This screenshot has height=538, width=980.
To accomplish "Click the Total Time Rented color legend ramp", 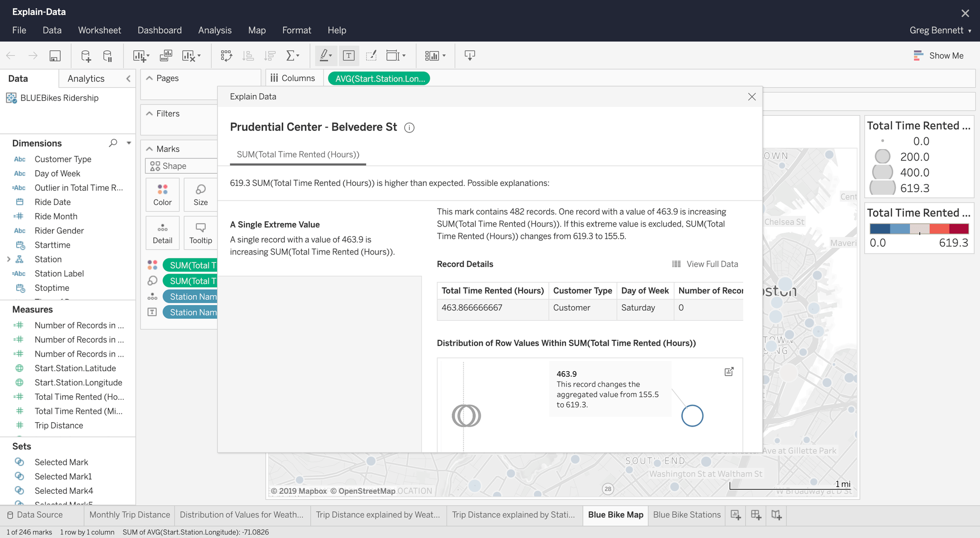I will click(x=919, y=229).
